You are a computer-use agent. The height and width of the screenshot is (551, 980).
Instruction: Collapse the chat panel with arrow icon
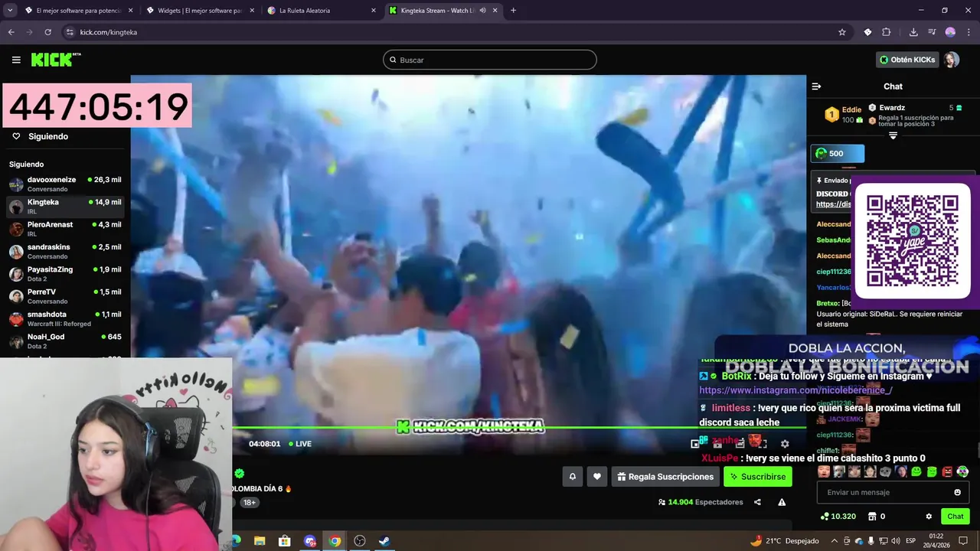(x=816, y=86)
